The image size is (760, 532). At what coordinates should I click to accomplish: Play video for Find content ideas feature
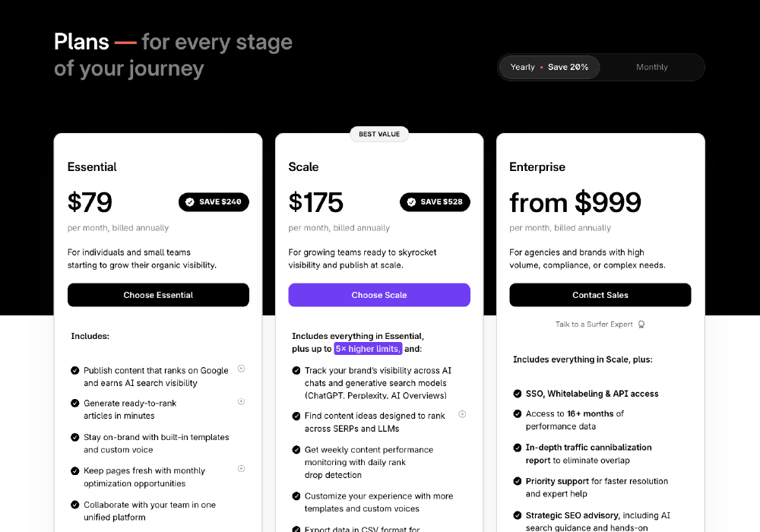click(x=462, y=414)
